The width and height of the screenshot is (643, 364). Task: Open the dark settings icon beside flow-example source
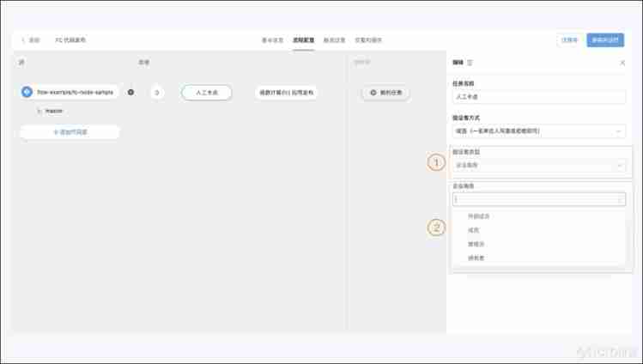pyautogui.click(x=130, y=92)
